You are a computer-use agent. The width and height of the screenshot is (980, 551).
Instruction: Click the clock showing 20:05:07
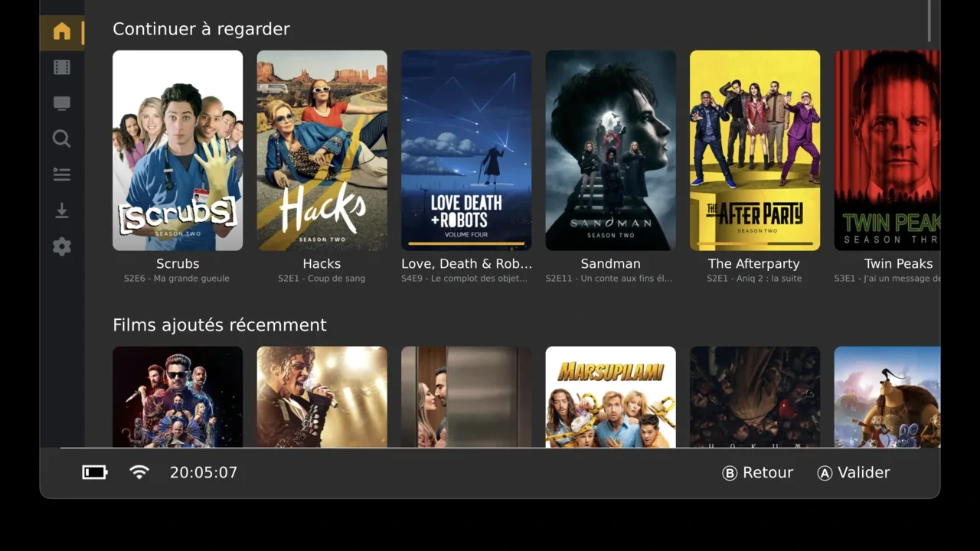point(204,472)
